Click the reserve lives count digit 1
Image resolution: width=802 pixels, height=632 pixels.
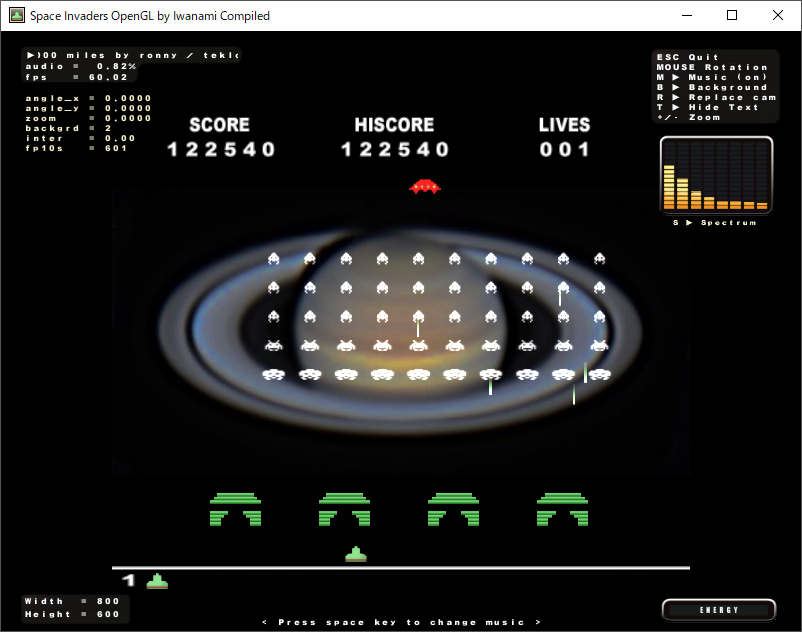[128, 580]
